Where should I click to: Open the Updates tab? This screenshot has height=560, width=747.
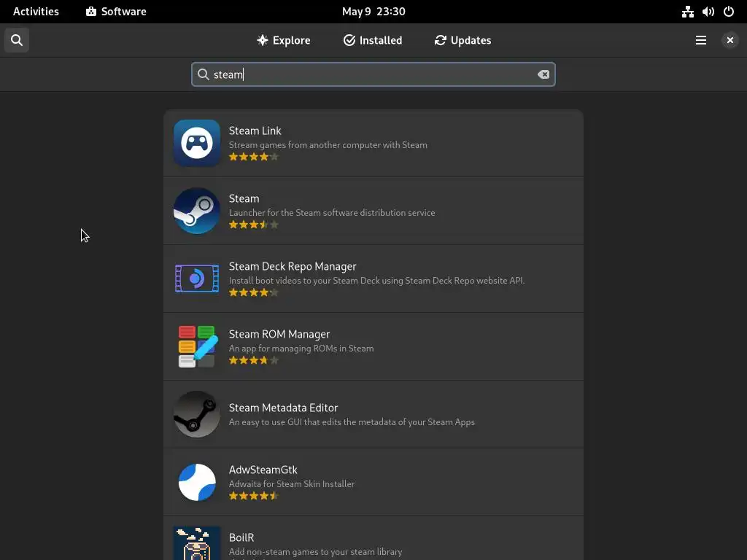[x=462, y=41]
